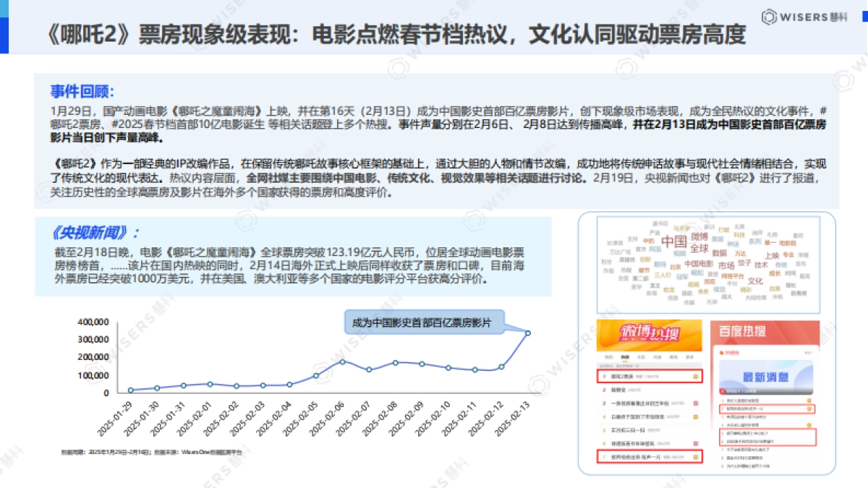Switch to Weibo's 热搜 tab
Screen dimensions: 868x488
(624, 356)
